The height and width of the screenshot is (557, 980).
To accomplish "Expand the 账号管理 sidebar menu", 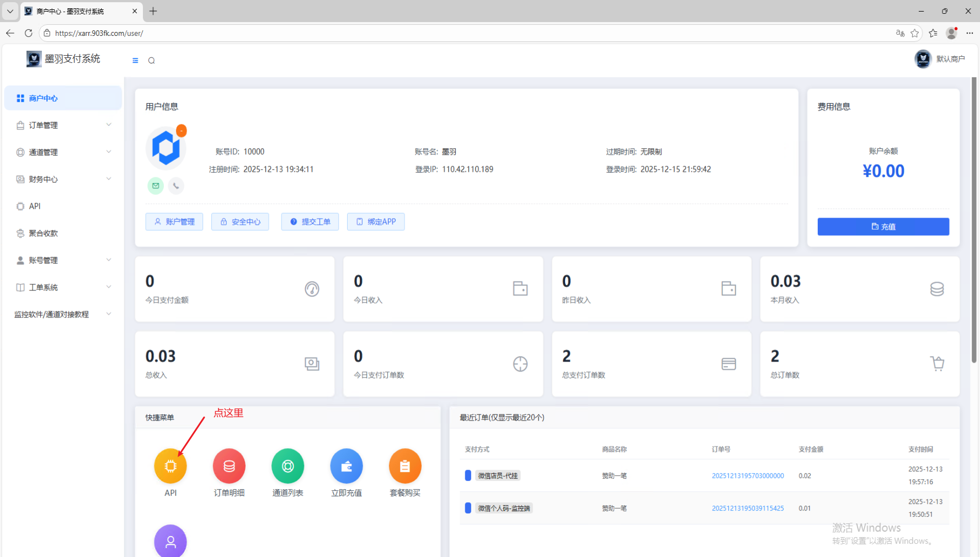I will 63,261.
